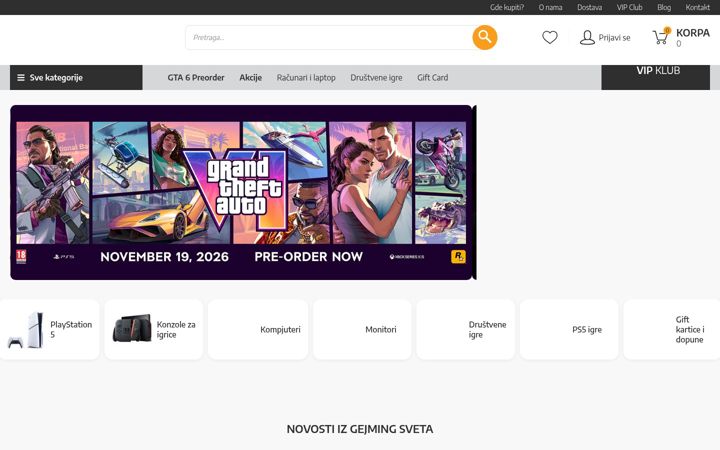Click VIP Club in the top bar

coord(629,7)
